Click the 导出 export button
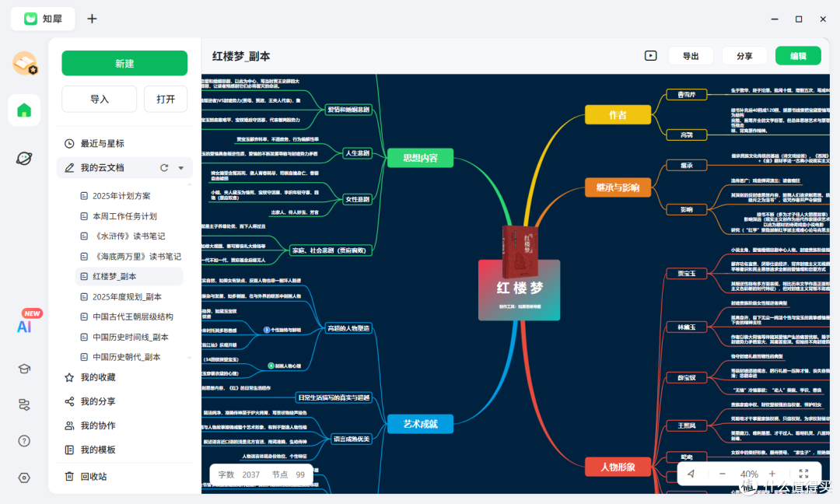The width and height of the screenshot is (840, 504). 691,56
